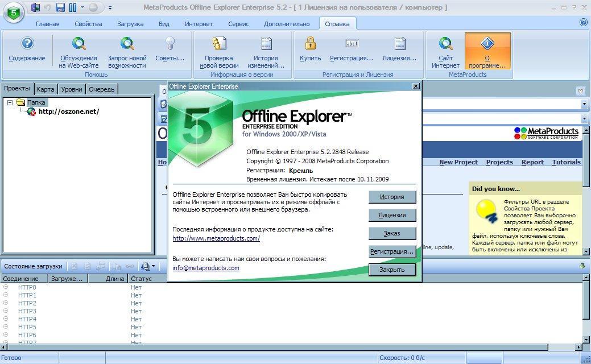Open Содержание help contents
591x364 pixels.
click(x=27, y=49)
